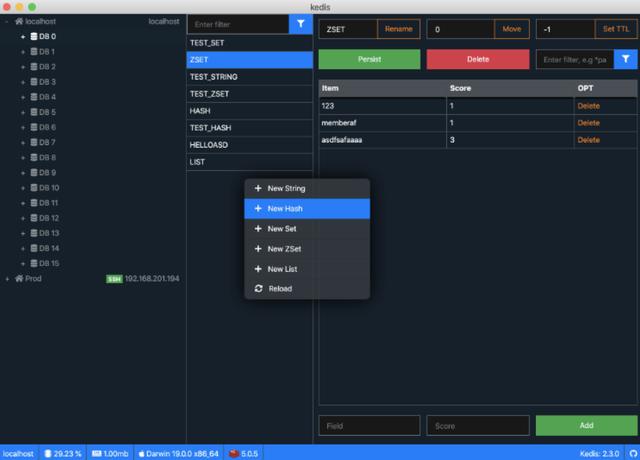Viewport: 640px width, 460px height.
Task: Click the DB 1 database icon
Action: pyautogui.click(x=34, y=51)
